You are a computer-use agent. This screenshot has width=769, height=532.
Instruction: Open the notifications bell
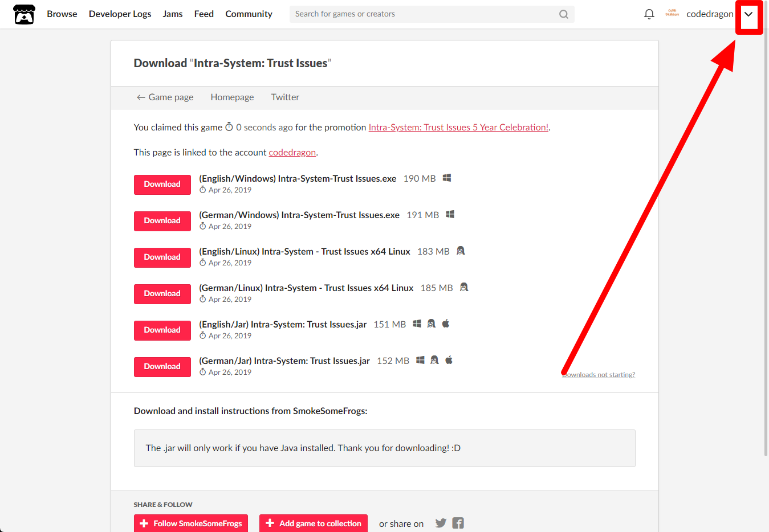[x=649, y=14]
